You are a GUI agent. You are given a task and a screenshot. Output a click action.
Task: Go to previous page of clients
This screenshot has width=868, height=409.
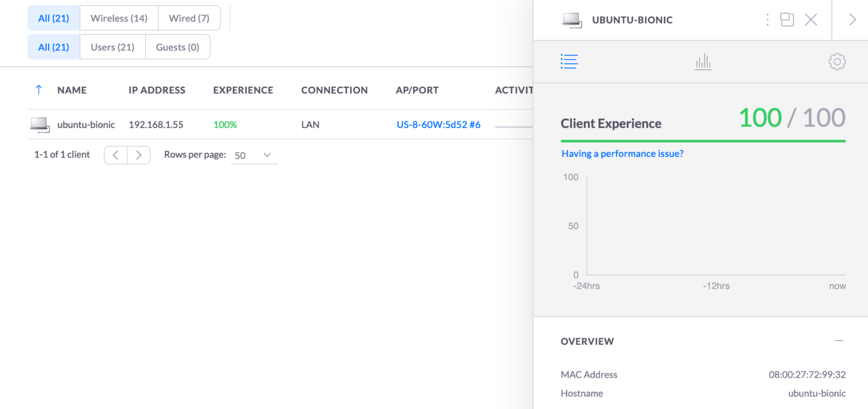[116, 155]
